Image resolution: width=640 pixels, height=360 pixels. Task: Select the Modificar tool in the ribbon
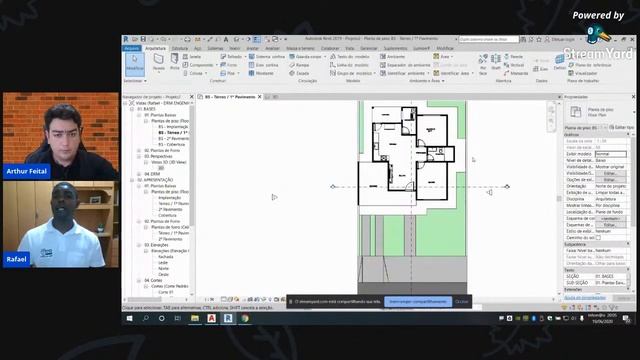pyautogui.click(x=135, y=64)
